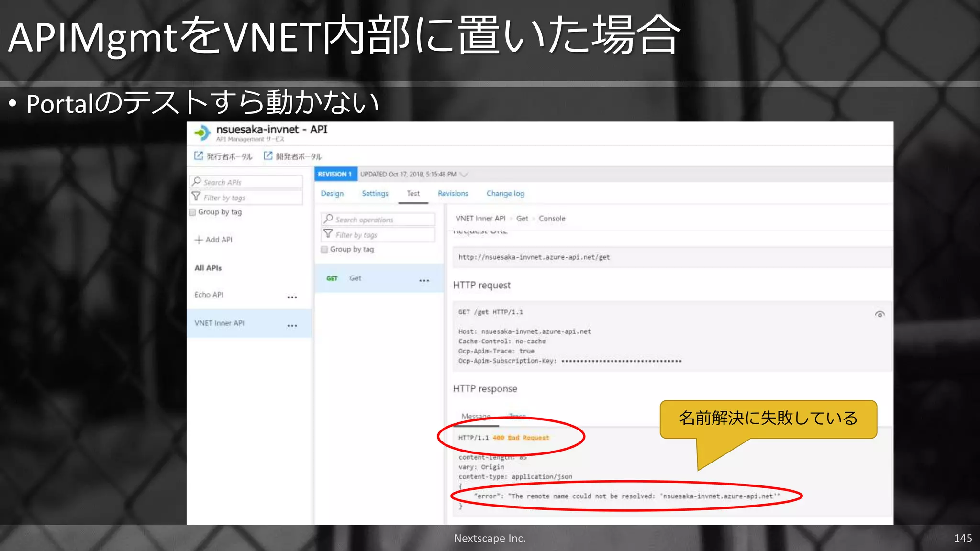980x551 pixels.
Task: Click the Search APIs magnifier icon
Action: click(x=197, y=182)
